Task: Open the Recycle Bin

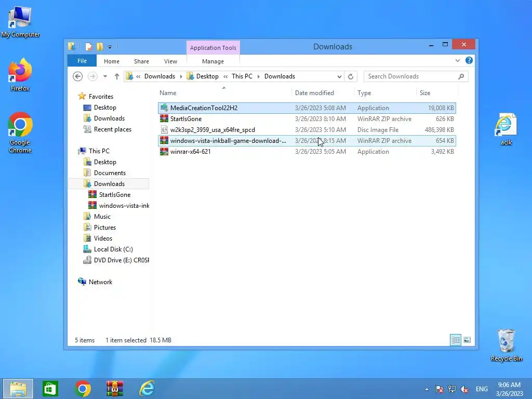Action: click(x=506, y=345)
